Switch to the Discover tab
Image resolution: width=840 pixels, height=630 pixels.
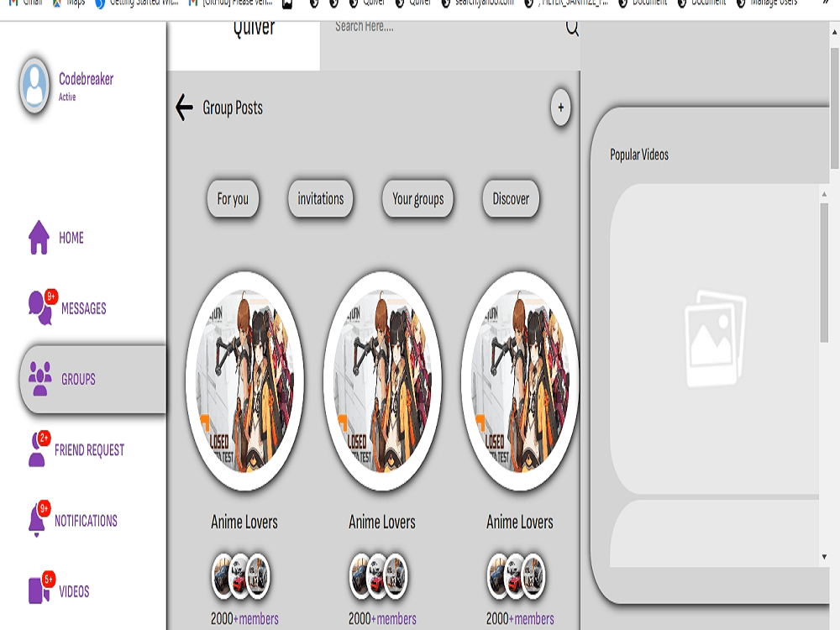coord(511,199)
